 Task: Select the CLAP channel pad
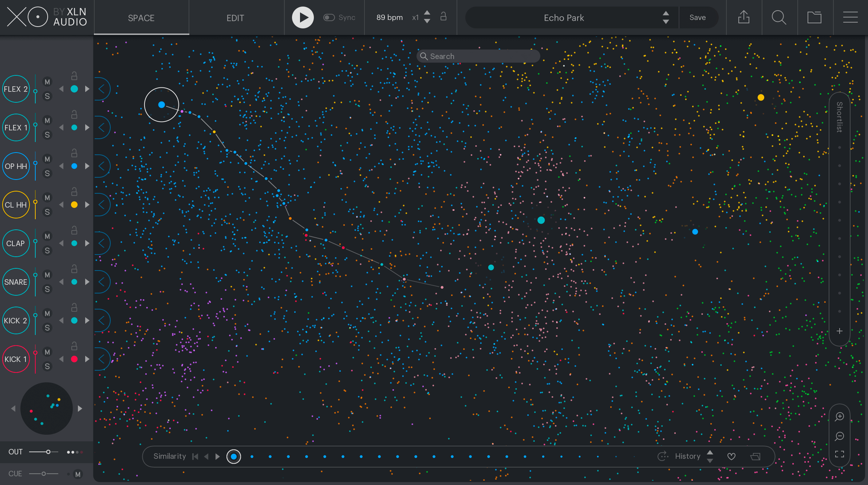click(16, 243)
